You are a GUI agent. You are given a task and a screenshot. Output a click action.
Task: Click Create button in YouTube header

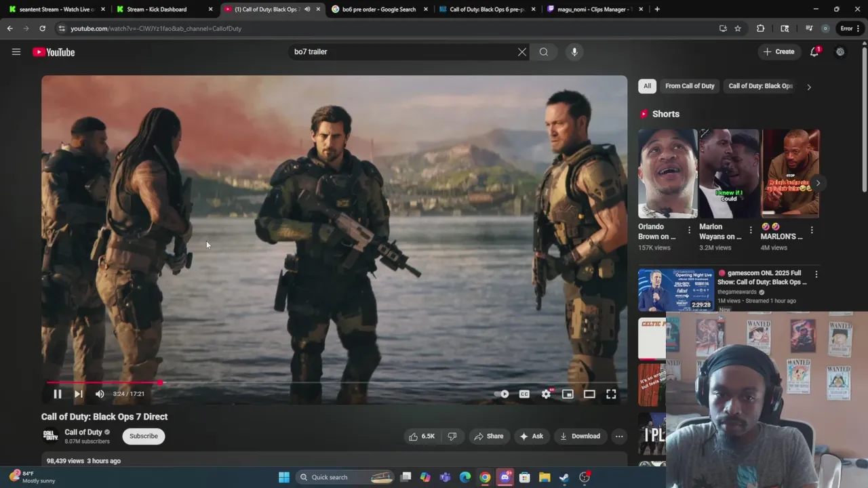click(x=778, y=52)
